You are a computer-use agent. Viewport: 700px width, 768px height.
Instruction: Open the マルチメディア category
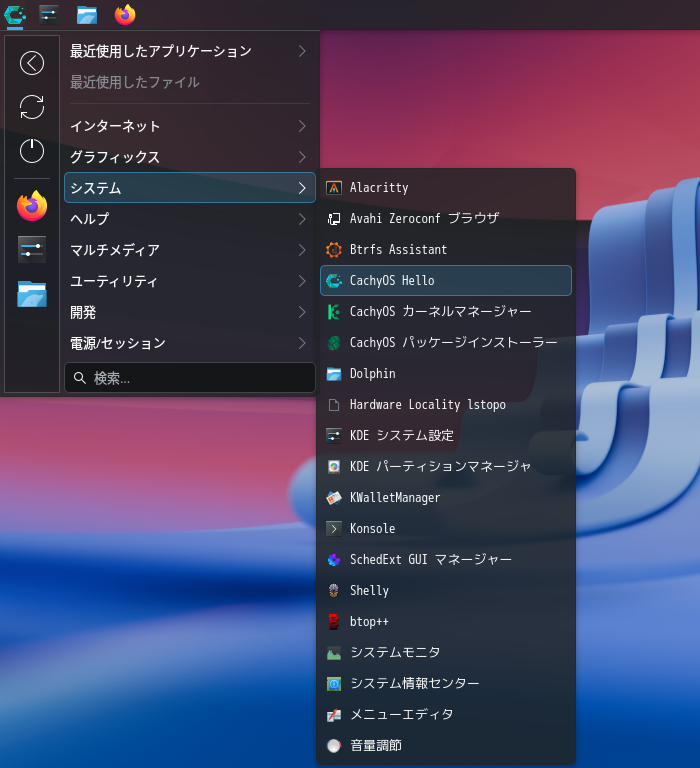click(190, 250)
